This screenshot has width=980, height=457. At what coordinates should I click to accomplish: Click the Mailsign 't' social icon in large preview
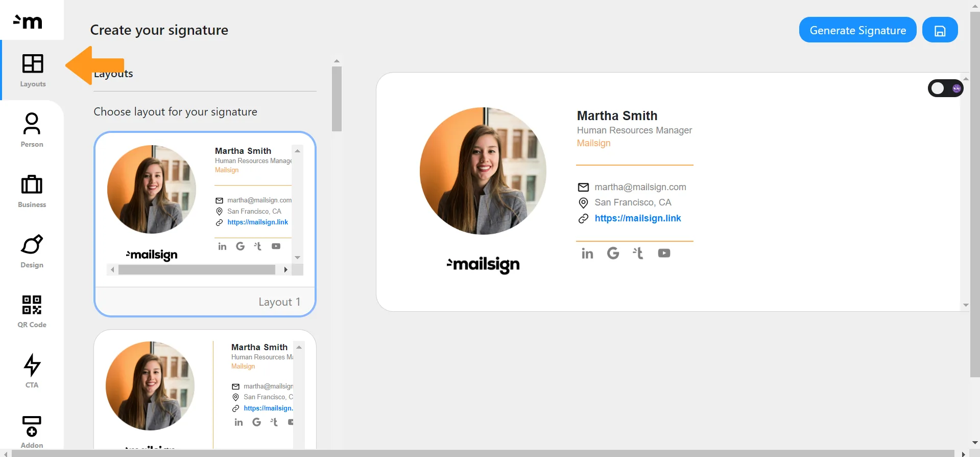[638, 253]
